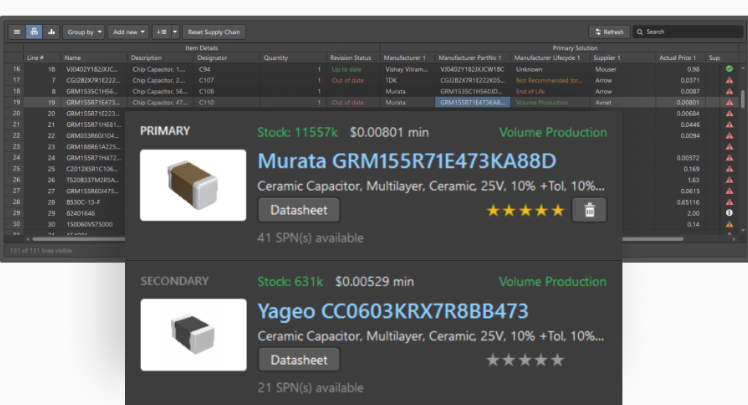Open Datasheet for Yageo CC0603KRX7R8BB473
Image resolution: width=748 pixels, height=405 pixels.
pyautogui.click(x=299, y=360)
